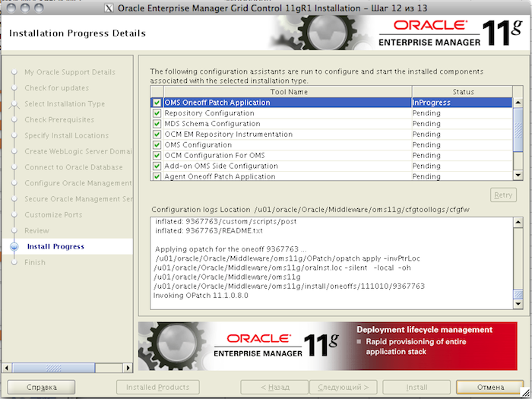Click the Invoking OPatch 11.1.0.8.0 log line
This screenshot has height=399, width=532.
point(201,296)
